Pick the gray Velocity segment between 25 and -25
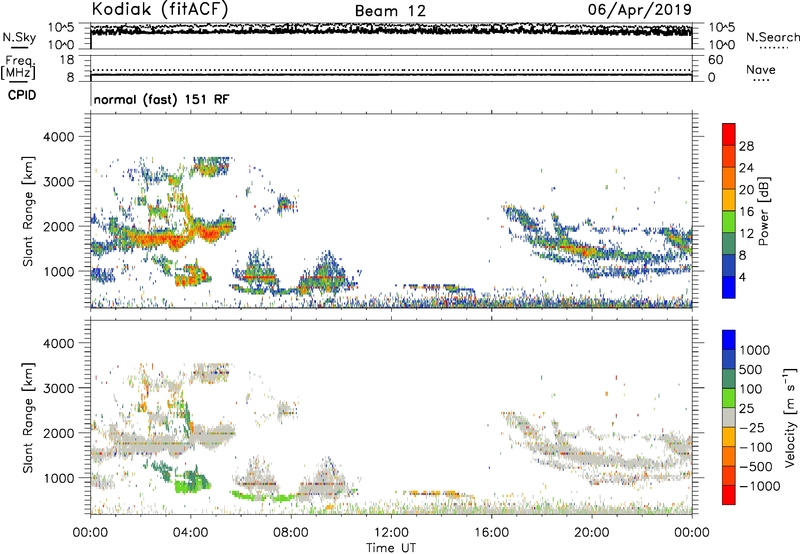800x554 pixels. click(729, 418)
